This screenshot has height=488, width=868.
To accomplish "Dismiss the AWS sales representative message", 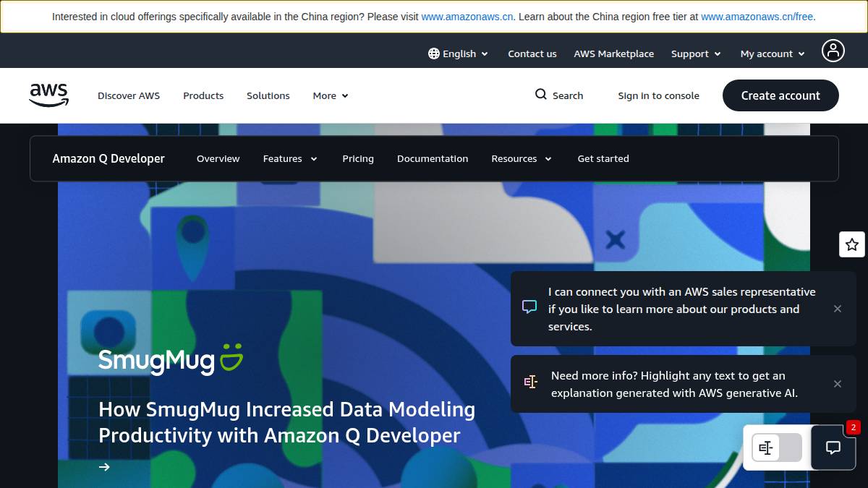I will [x=837, y=309].
